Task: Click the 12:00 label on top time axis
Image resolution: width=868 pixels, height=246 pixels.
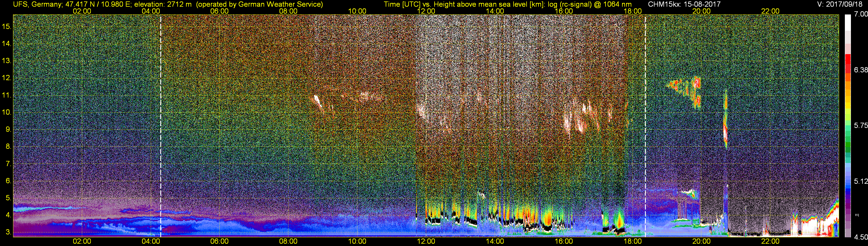Action: pyautogui.click(x=426, y=11)
